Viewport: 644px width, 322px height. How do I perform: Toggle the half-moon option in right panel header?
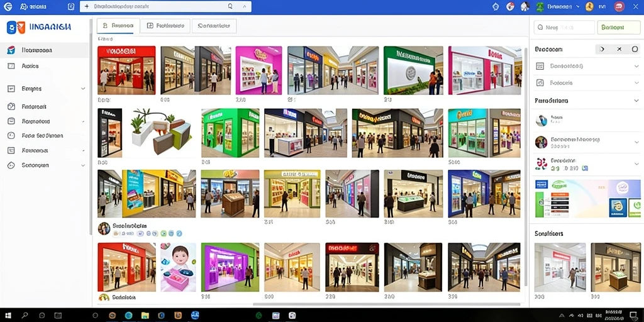[602, 49]
